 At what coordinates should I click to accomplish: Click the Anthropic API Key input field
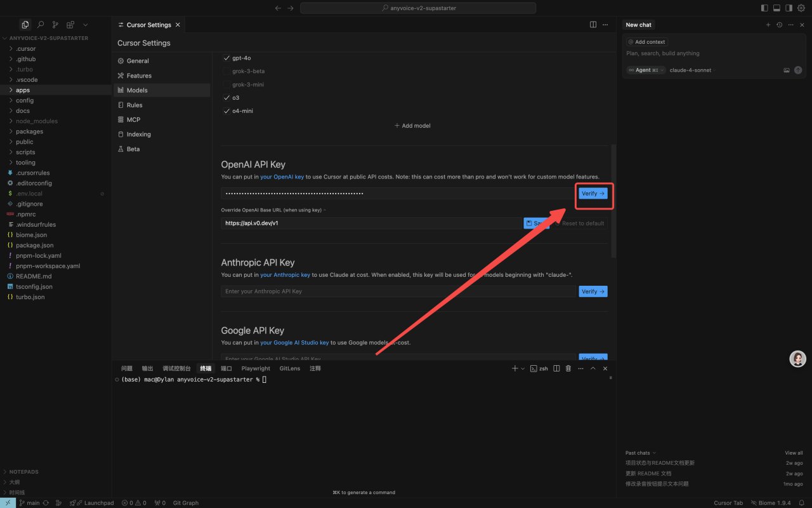398,291
